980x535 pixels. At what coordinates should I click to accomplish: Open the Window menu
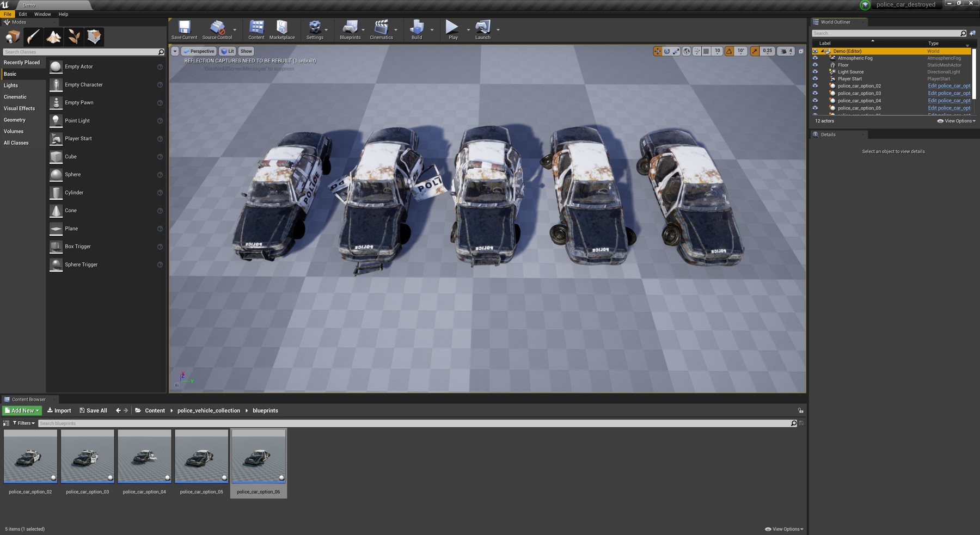pos(42,14)
